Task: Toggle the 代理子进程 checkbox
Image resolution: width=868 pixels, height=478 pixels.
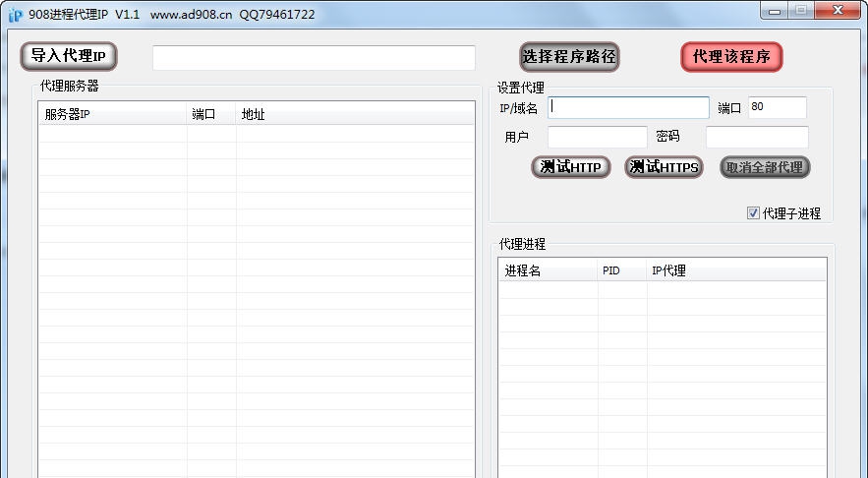Action: 753,213
